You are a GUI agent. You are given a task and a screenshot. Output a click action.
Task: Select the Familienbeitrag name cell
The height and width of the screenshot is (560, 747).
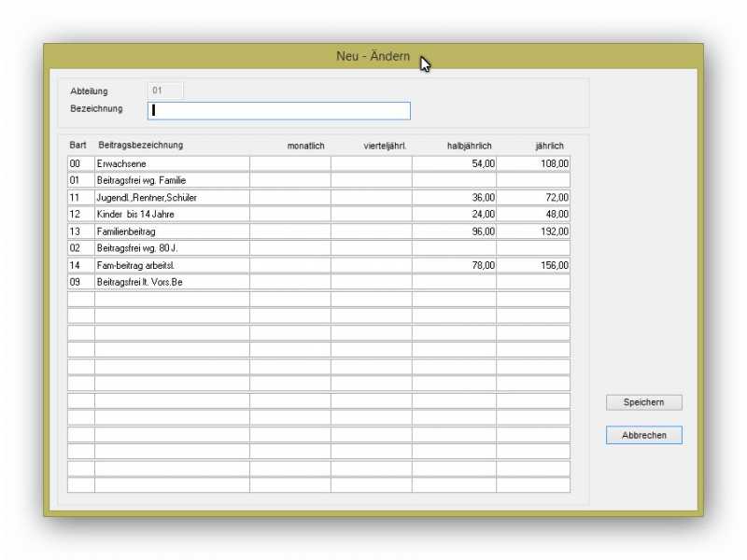[172, 231]
